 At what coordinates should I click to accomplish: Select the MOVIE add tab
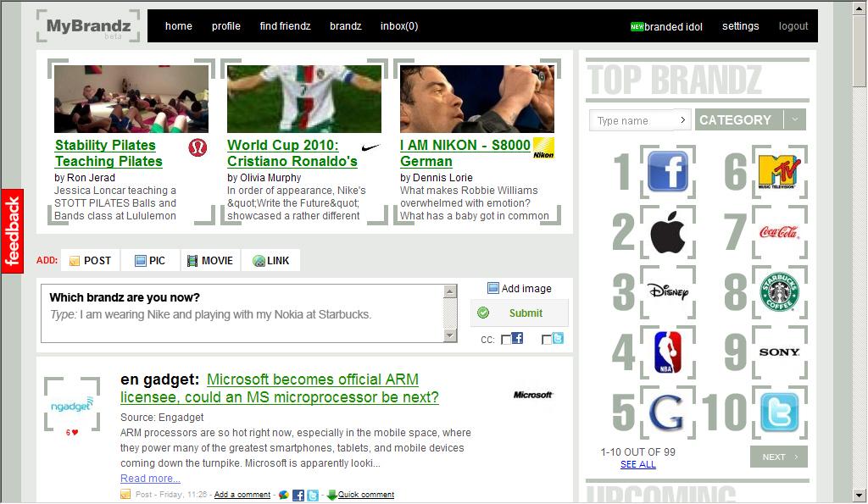point(210,261)
